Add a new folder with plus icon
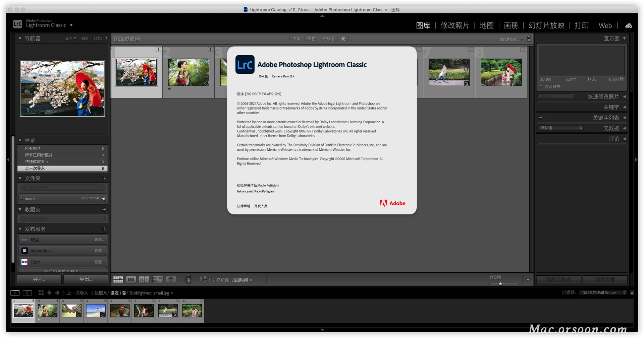This screenshot has height=338, width=644. point(104,178)
